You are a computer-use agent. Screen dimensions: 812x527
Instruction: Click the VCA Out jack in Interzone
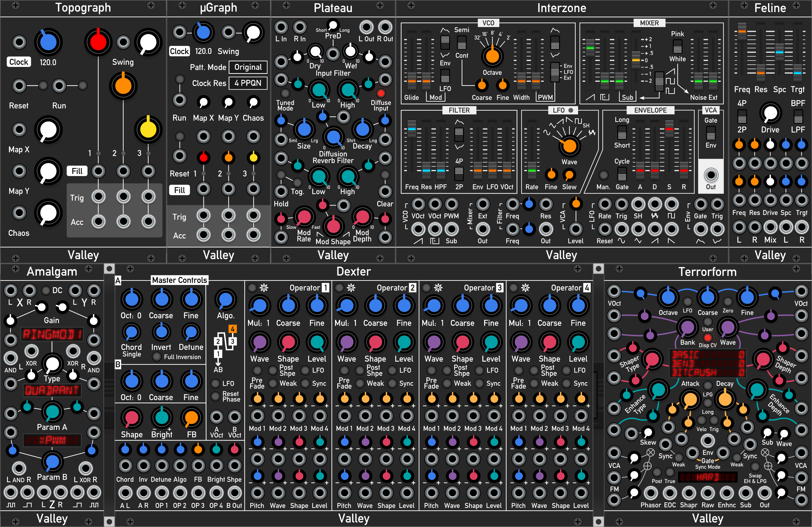coord(711,175)
